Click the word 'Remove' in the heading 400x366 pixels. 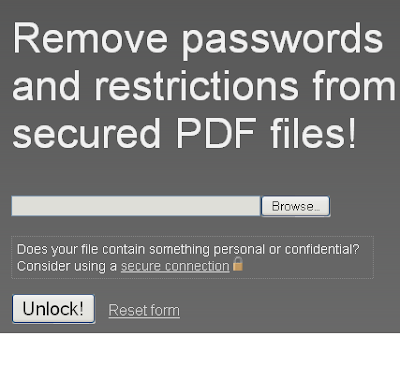(x=90, y=38)
